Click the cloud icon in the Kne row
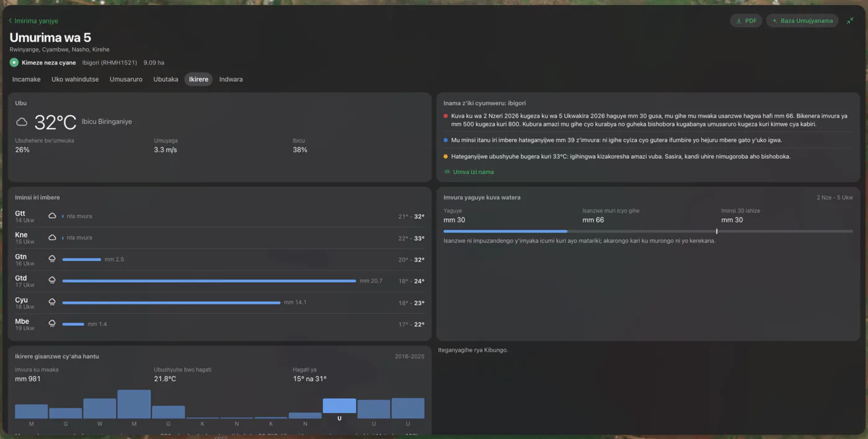 click(x=52, y=237)
